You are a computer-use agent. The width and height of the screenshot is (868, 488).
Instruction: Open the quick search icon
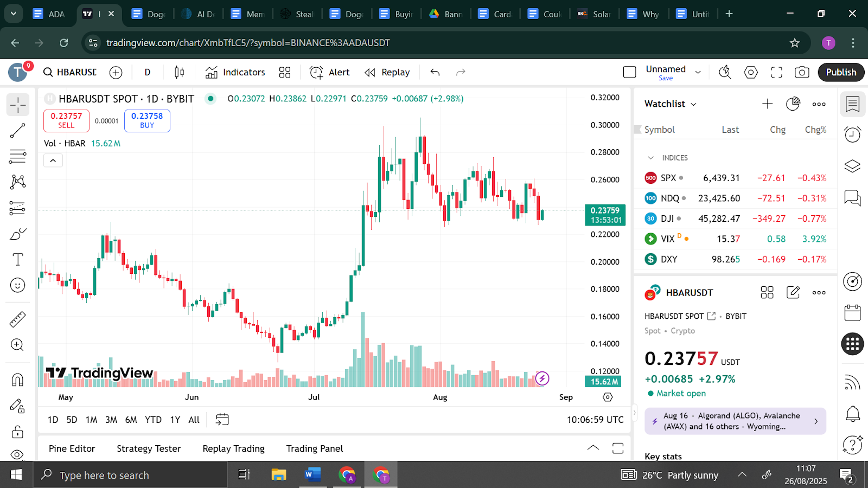[725, 72]
